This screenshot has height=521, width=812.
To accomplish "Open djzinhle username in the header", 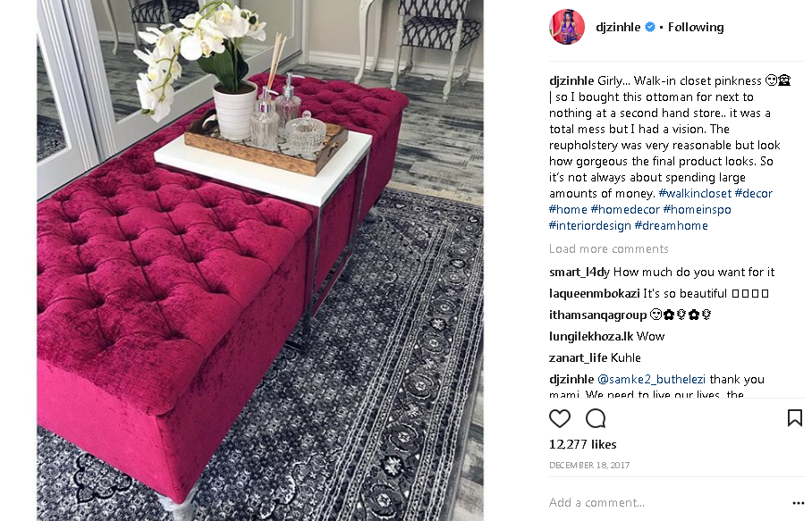I will tap(618, 27).
